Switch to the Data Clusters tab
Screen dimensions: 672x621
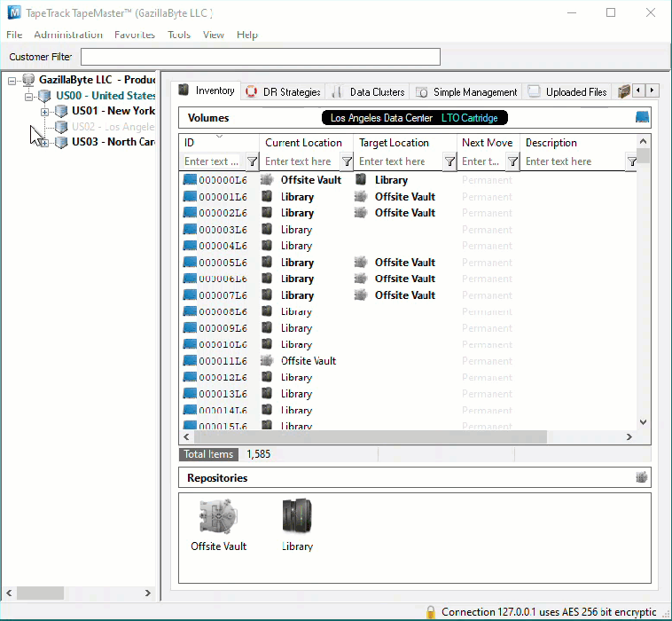[x=368, y=91]
